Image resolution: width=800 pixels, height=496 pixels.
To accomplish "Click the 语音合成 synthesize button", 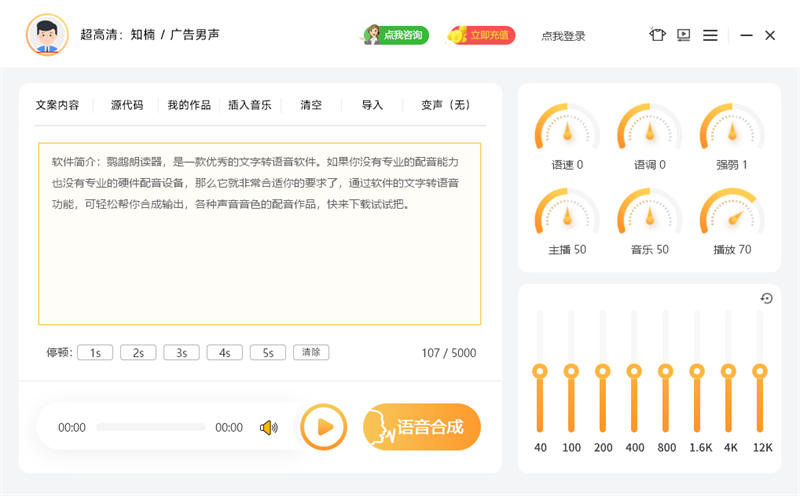I will 423,427.
